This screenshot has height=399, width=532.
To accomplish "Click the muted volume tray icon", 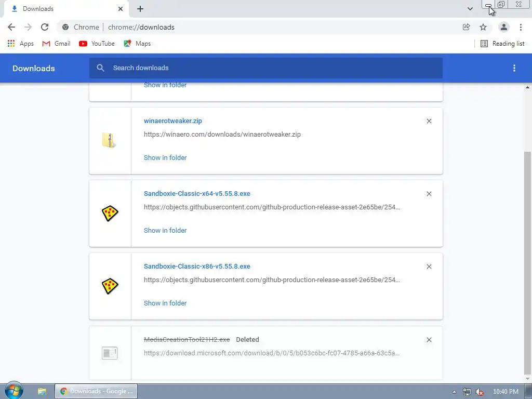I will 479,392.
